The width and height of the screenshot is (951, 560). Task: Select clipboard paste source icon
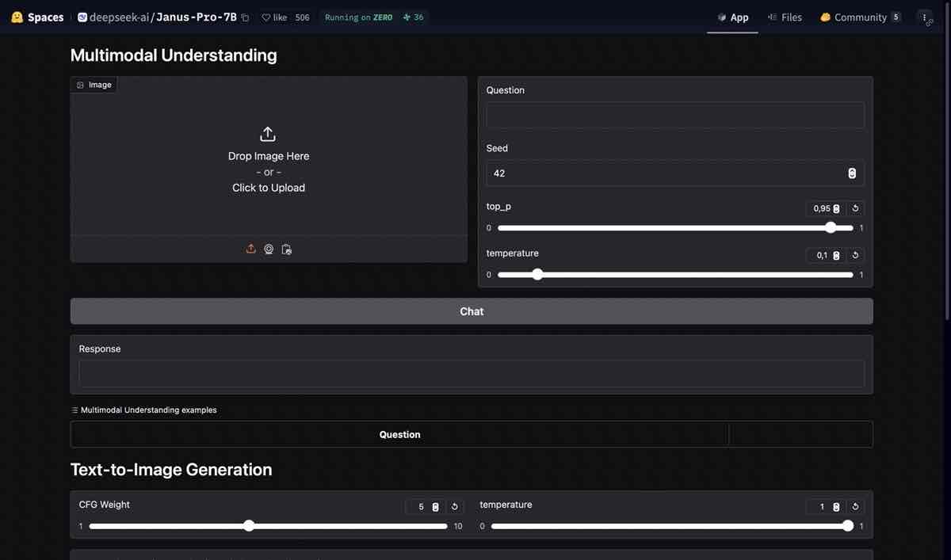287,249
